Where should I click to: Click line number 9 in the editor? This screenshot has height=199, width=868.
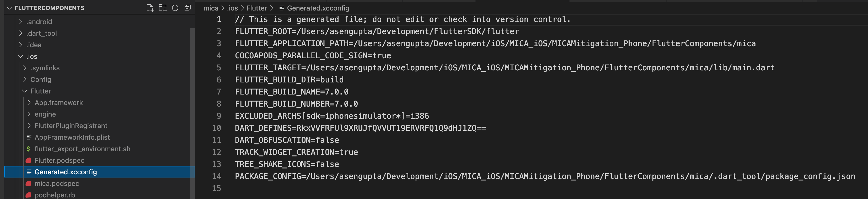219,116
